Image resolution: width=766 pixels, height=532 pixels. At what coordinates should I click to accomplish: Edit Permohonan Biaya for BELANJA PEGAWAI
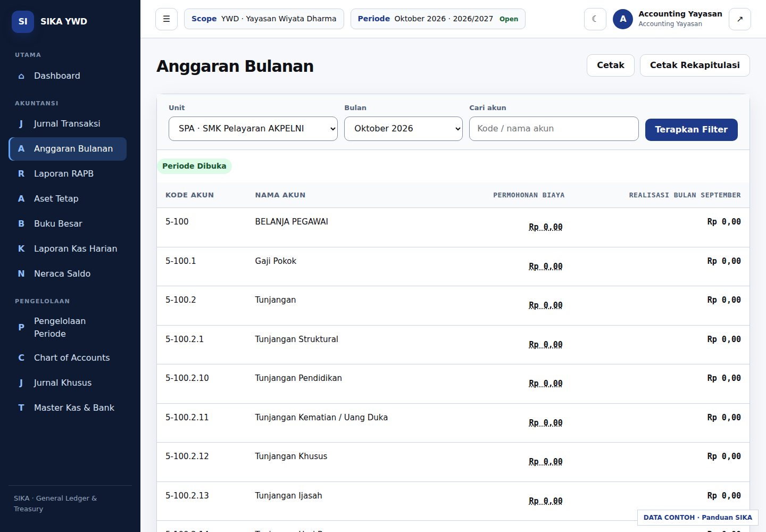[x=545, y=227]
